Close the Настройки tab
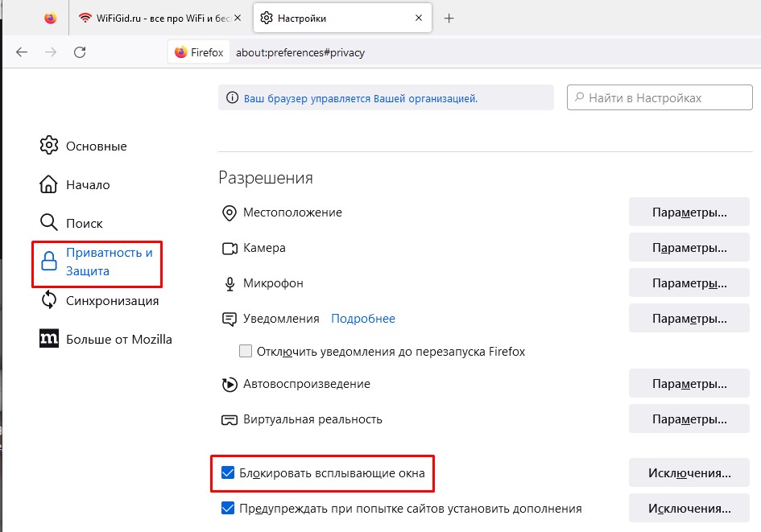The image size is (761, 532). tap(418, 18)
